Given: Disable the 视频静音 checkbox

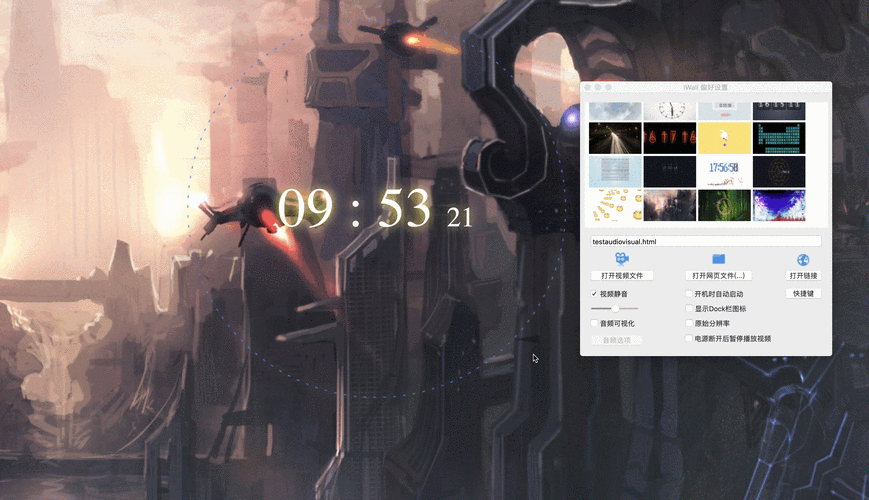Looking at the screenshot, I should [595, 294].
